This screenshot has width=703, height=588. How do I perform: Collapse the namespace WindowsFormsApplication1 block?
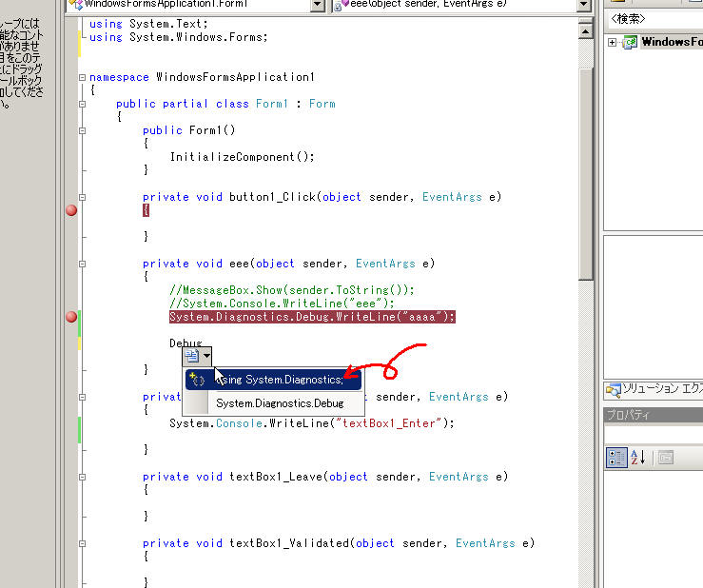pos(83,77)
